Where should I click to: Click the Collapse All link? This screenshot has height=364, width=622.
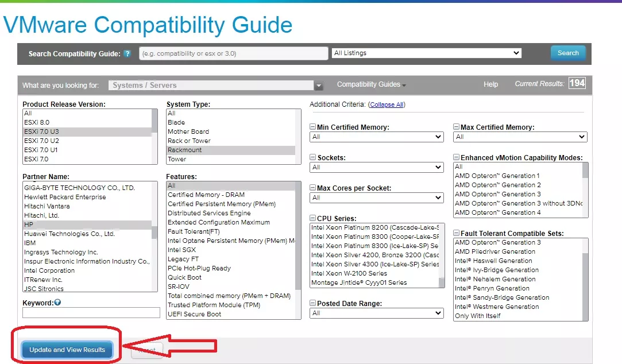pyautogui.click(x=387, y=104)
